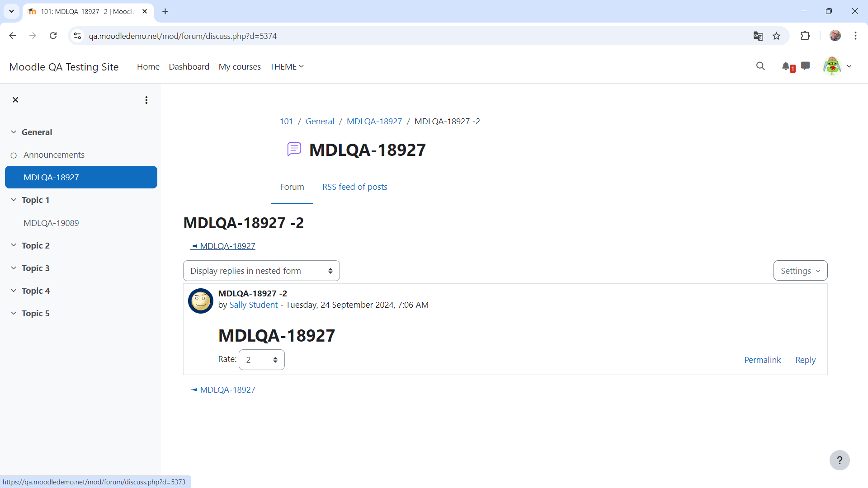The width and height of the screenshot is (868, 488).
Task: Open the THEME menu
Action: pyautogui.click(x=287, y=66)
